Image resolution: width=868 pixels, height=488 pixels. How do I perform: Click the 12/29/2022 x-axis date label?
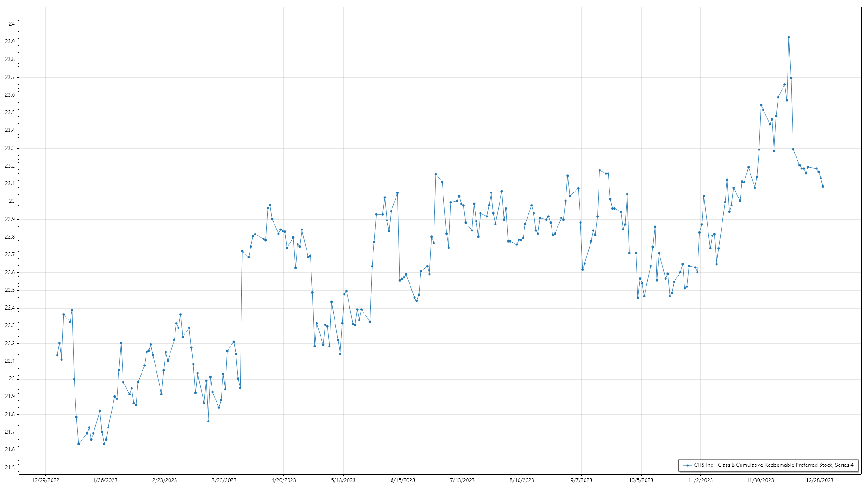[x=46, y=480]
